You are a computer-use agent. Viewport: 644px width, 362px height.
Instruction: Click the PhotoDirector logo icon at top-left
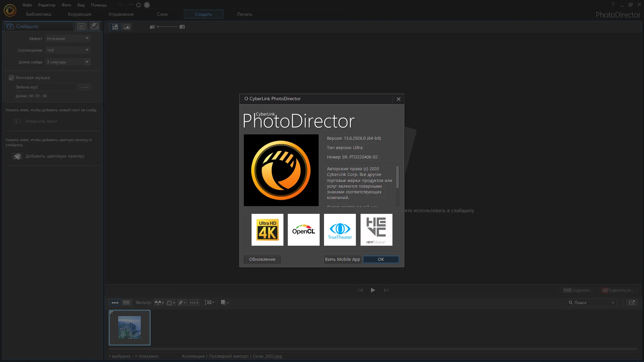(x=10, y=10)
